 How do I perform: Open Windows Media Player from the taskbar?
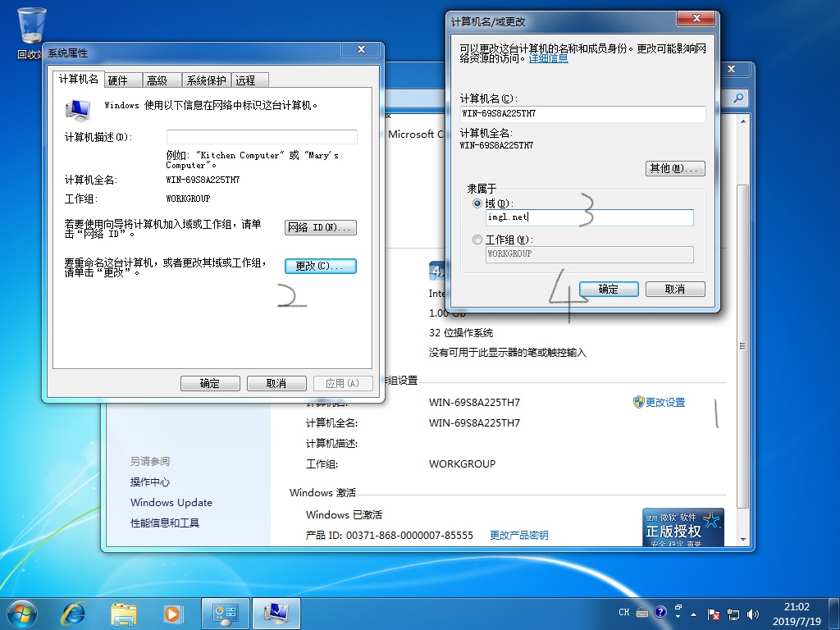pyautogui.click(x=172, y=612)
